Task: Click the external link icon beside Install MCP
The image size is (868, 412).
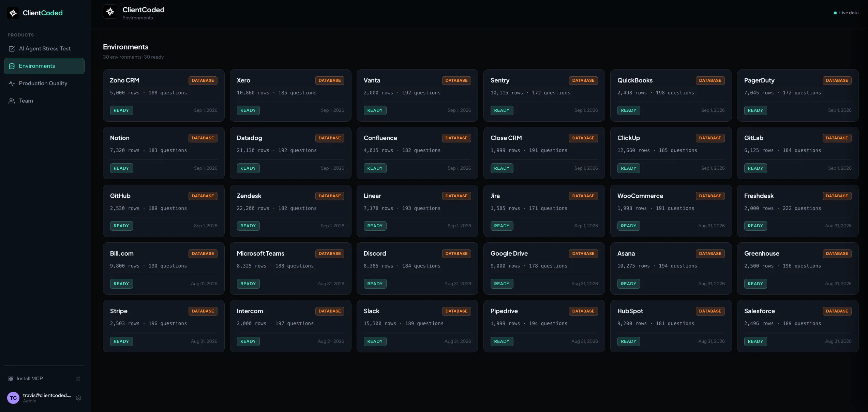Action: (x=78, y=379)
